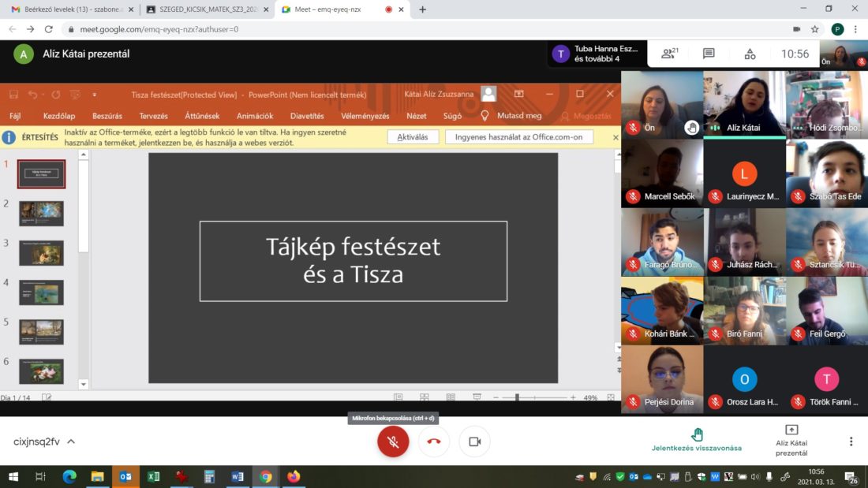Open the participants list icon
Image resolution: width=868 pixels, height=488 pixels.
[x=669, y=54]
